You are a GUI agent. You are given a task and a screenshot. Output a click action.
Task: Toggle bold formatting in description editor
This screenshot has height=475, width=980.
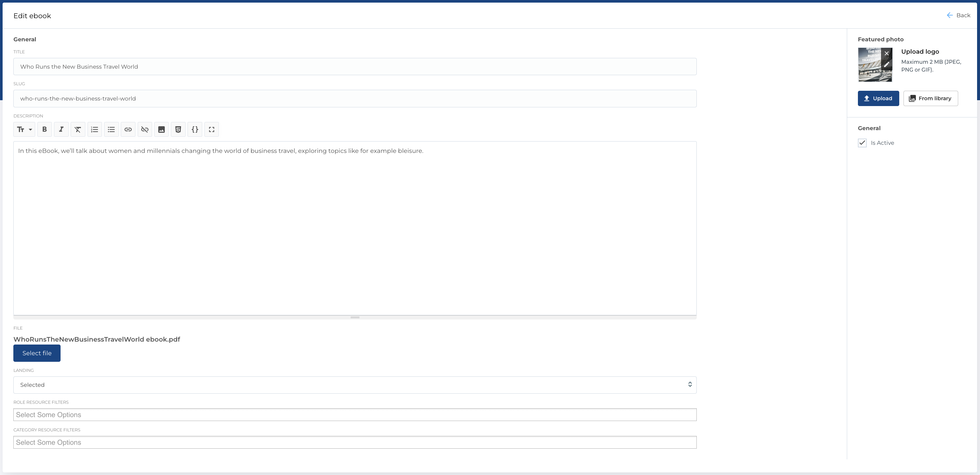45,129
